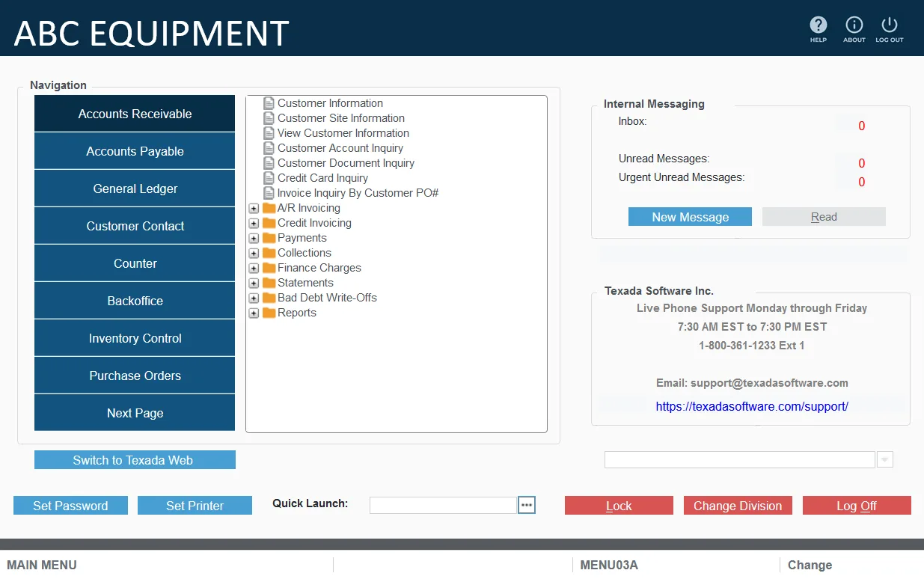Click the Help question mark icon
The image size is (924, 579).
[818, 25]
